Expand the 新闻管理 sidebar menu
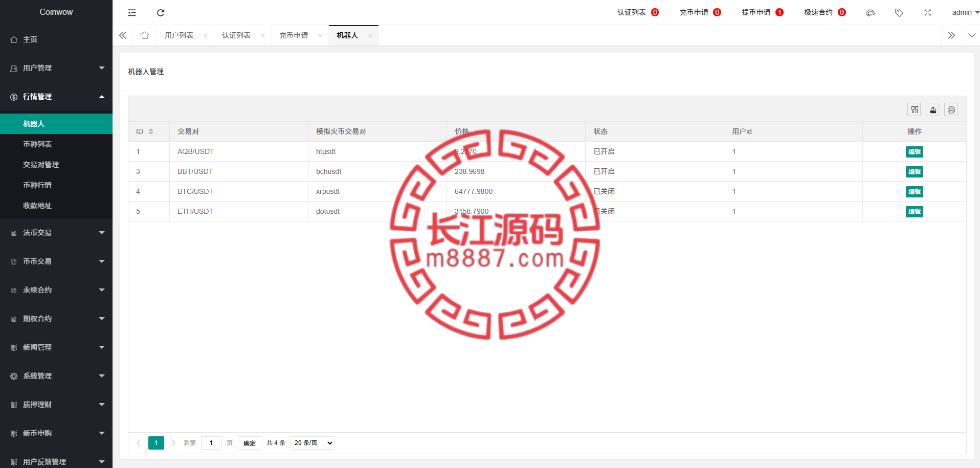This screenshot has width=980, height=468. click(56, 347)
